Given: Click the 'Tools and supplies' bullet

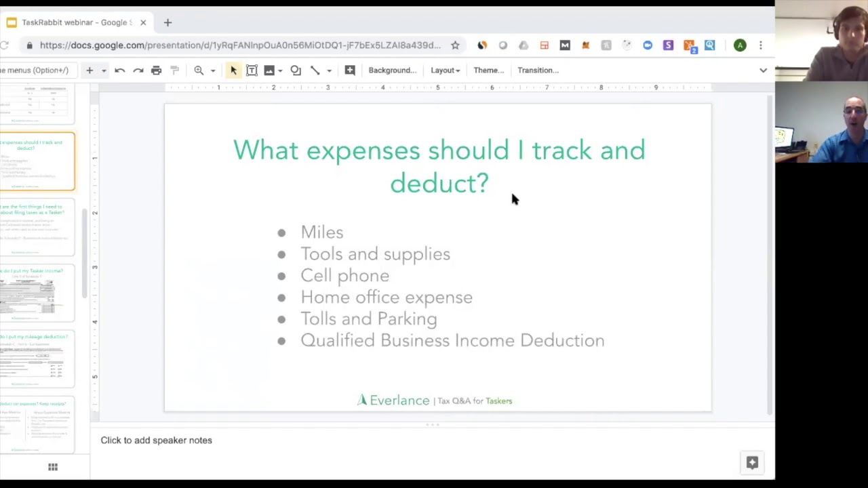Looking at the screenshot, I should click(x=375, y=254).
